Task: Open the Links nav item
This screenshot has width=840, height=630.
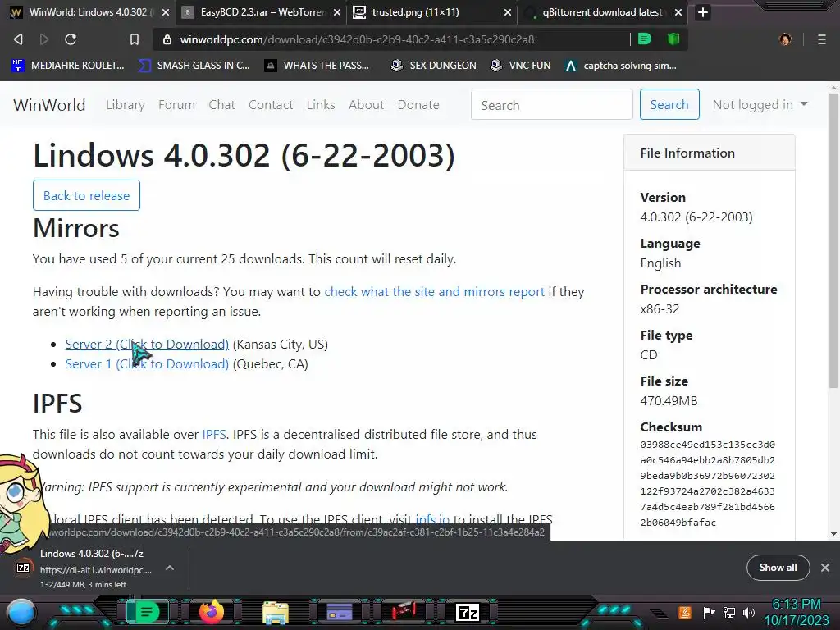Action: 321,104
